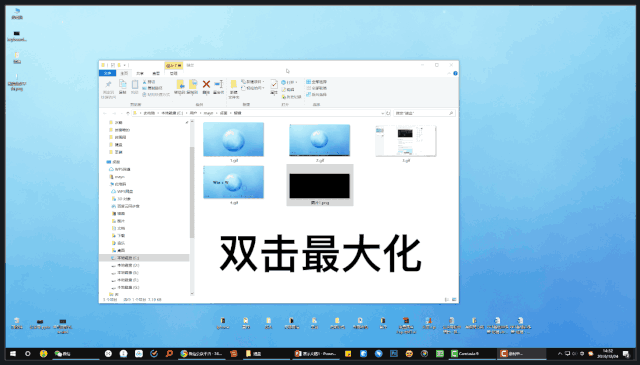Click Edit in the Open group
The height and width of the screenshot is (365, 640).
point(288,89)
